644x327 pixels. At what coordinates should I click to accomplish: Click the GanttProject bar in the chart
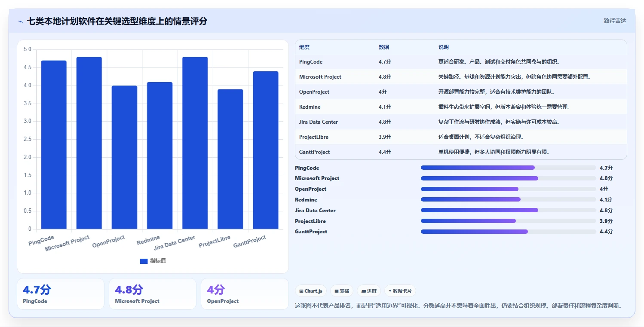pyautogui.click(x=265, y=150)
